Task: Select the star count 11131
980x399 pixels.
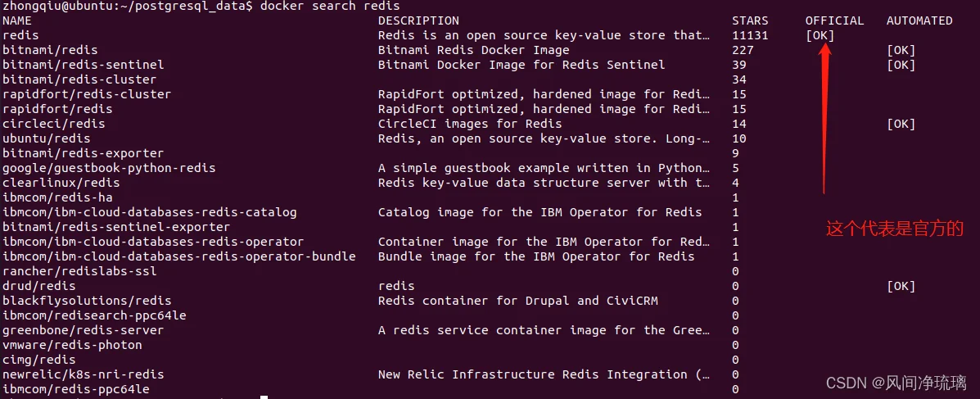Action: [x=750, y=36]
